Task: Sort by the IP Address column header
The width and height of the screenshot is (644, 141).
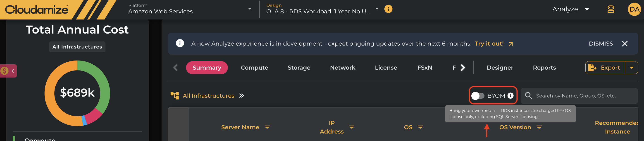Action: pyautogui.click(x=332, y=127)
